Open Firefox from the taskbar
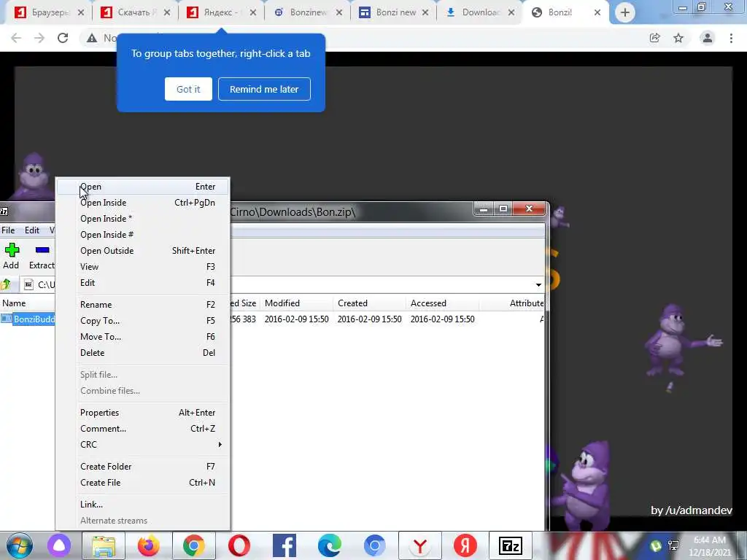This screenshot has height=560, width=747. 148,545
